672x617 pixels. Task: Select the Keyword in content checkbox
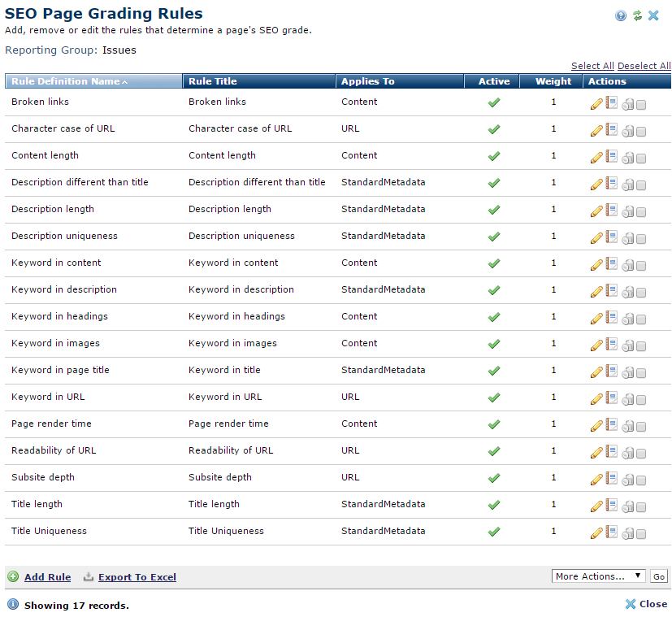pos(640,267)
